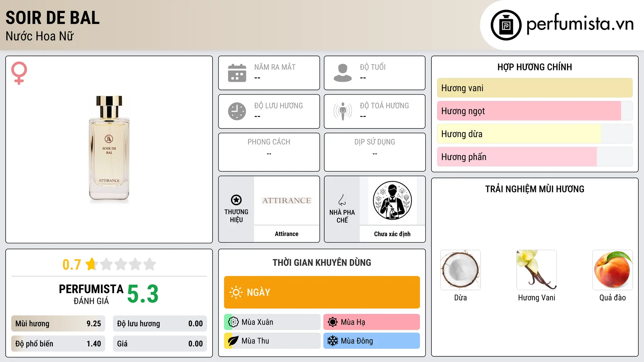Viewport: 644px width, 362px height.
Task: Select the Mùa Thu season chip
Action: click(272, 341)
